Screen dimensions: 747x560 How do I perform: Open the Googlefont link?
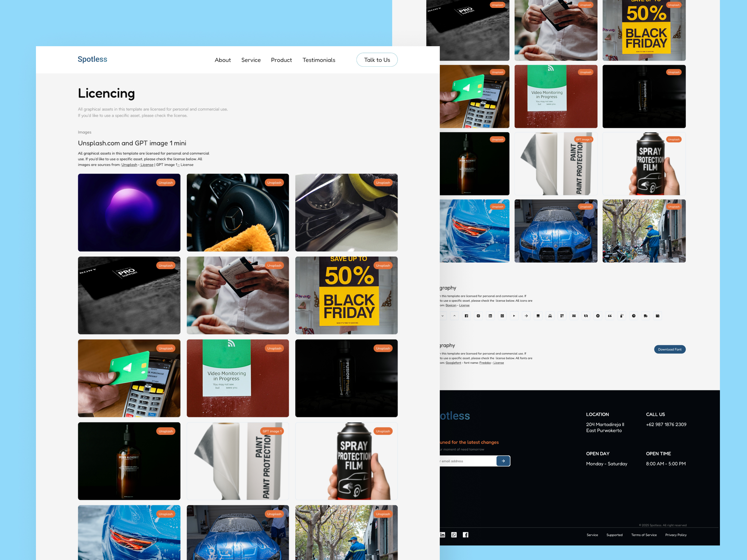453,363
